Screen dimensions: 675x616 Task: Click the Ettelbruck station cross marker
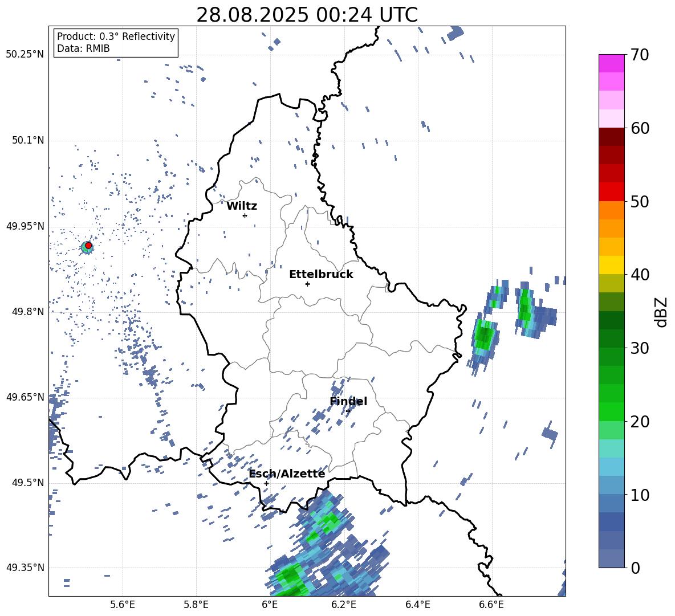coord(307,284)
